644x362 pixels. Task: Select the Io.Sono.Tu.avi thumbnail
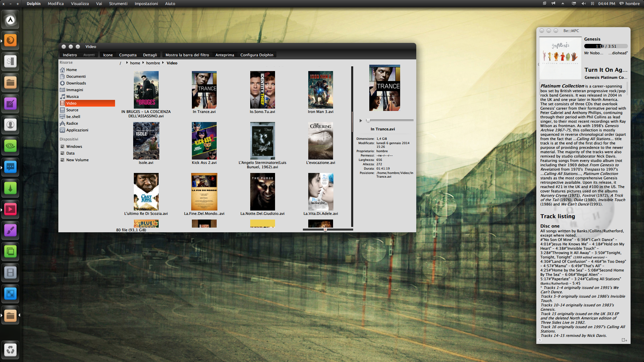coord(262,89)
